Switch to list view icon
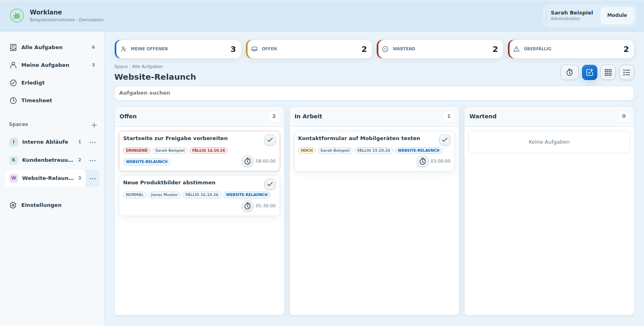This screenshot has width=644, height=326. [x=627, y=72]
